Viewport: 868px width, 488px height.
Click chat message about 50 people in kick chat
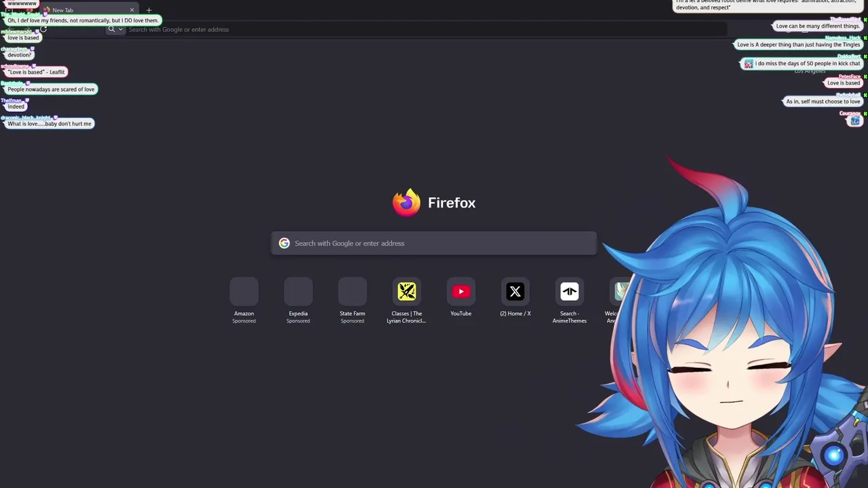802,64
